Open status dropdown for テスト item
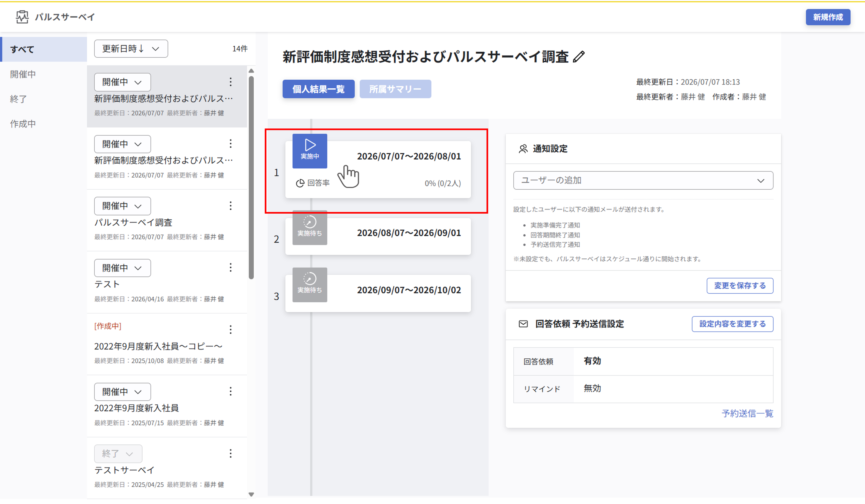Screen dimensions: 865x504 pyautogui.click(x=122, y=268)
